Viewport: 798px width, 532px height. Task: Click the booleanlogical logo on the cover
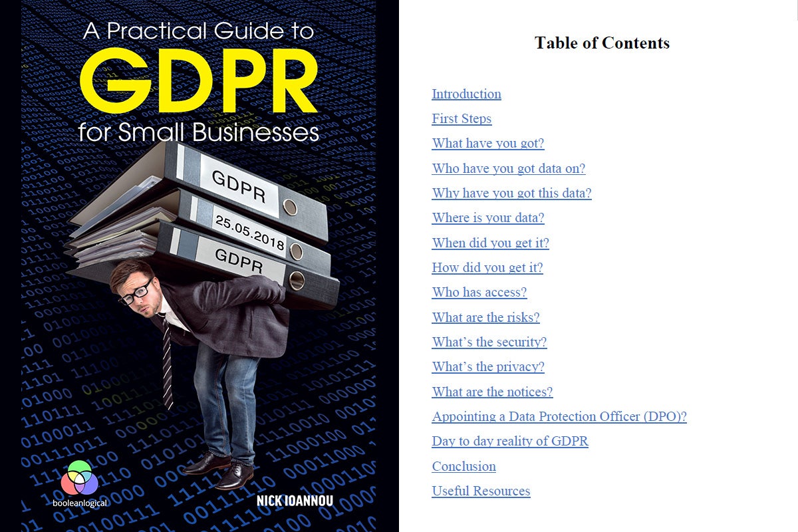[x=80, y=483]
